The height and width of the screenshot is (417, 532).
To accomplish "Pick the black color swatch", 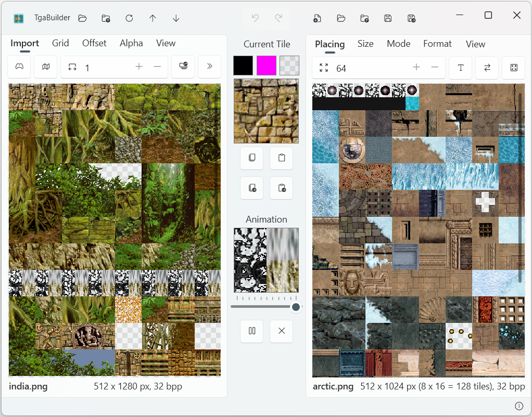I will [x=243, y=66].
